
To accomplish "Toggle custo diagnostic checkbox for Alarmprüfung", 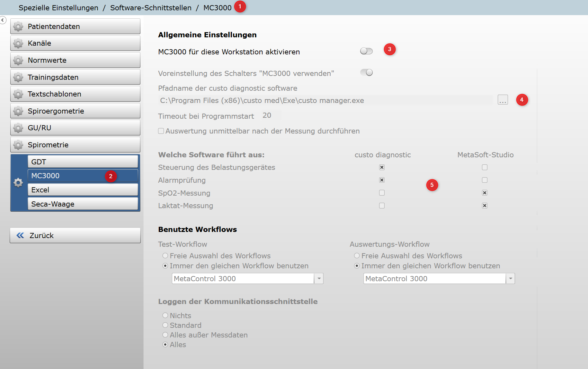I will (382, 180).
